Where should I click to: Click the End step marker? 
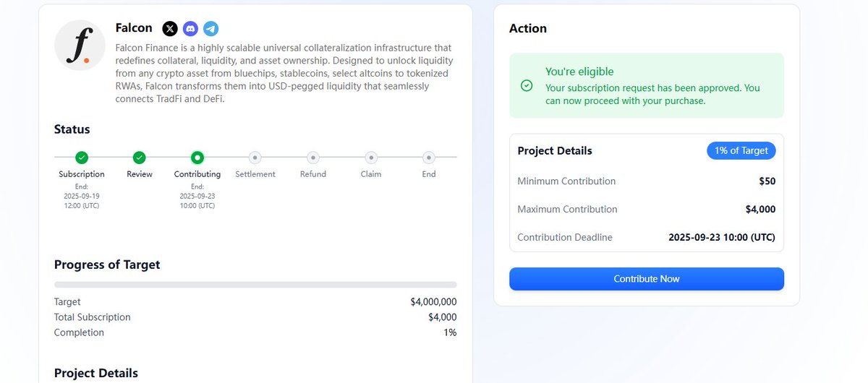coord(429,157)
